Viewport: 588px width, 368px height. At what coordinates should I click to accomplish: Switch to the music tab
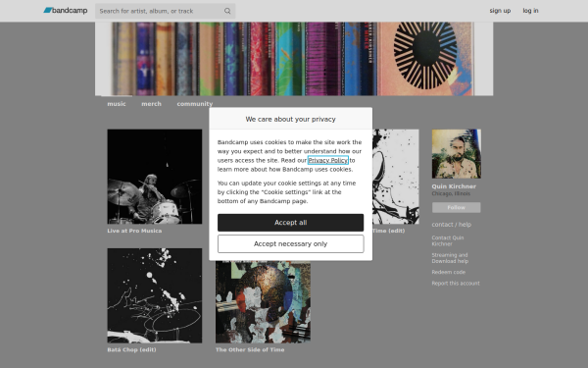(117, 104)
